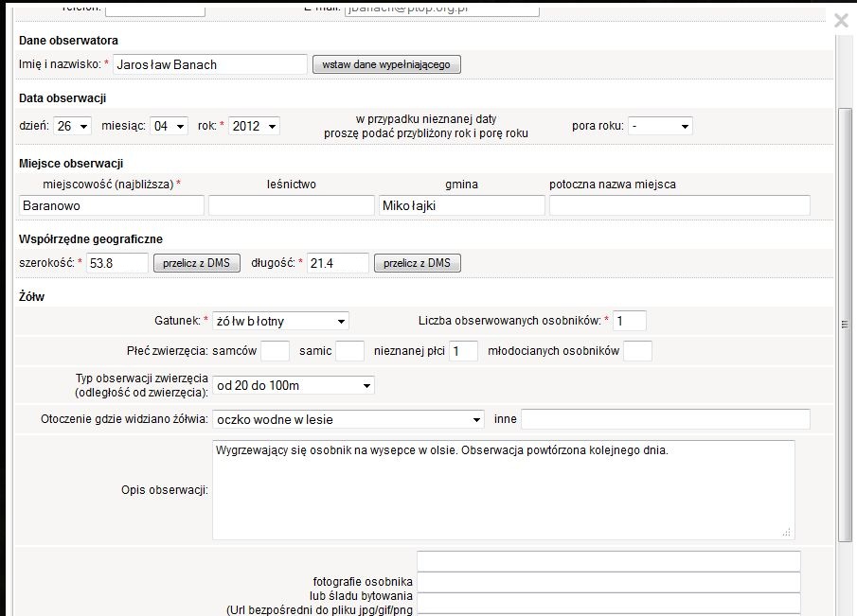Screen dimensions: 857x616
Task: Click the 'miejscowość' field containing Baranowo
Action: point(112,205)
